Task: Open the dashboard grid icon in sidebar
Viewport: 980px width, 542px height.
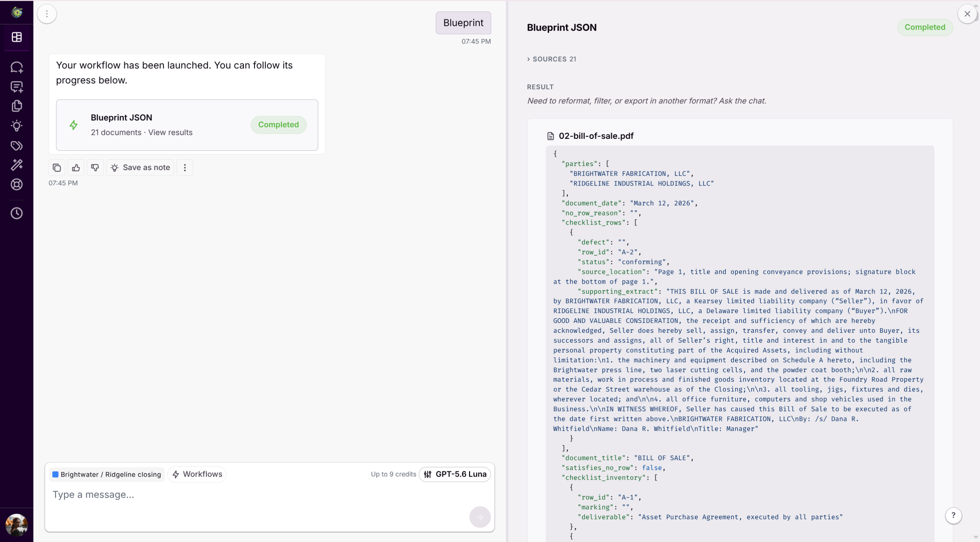Action: 17,37
